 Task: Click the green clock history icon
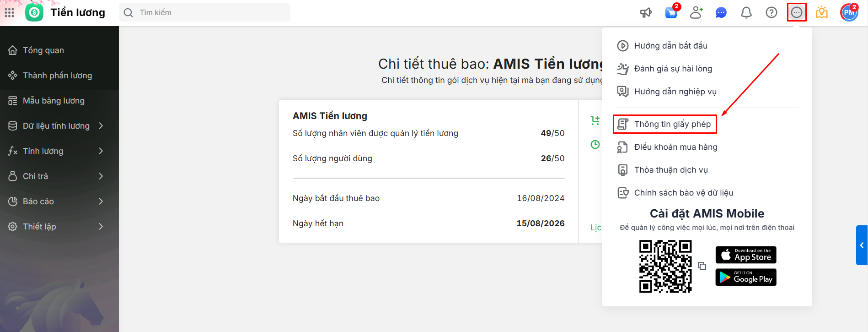(595, 145)
